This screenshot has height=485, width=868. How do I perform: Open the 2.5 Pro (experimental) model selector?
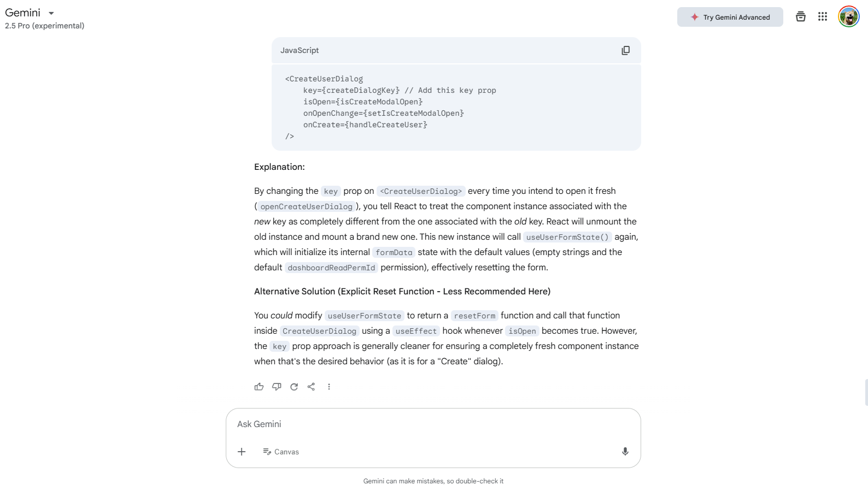click(45, 26)
